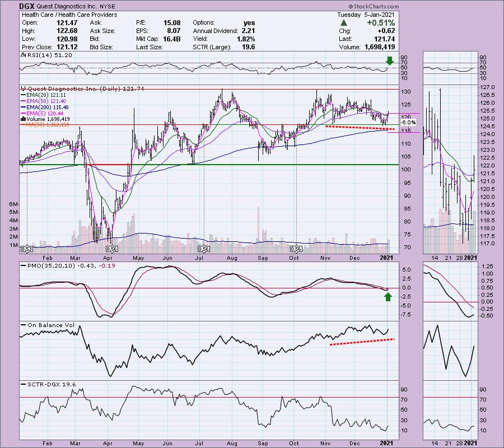Click the 127.0 label on the zoomed price axis

click(x=487, y=87)
